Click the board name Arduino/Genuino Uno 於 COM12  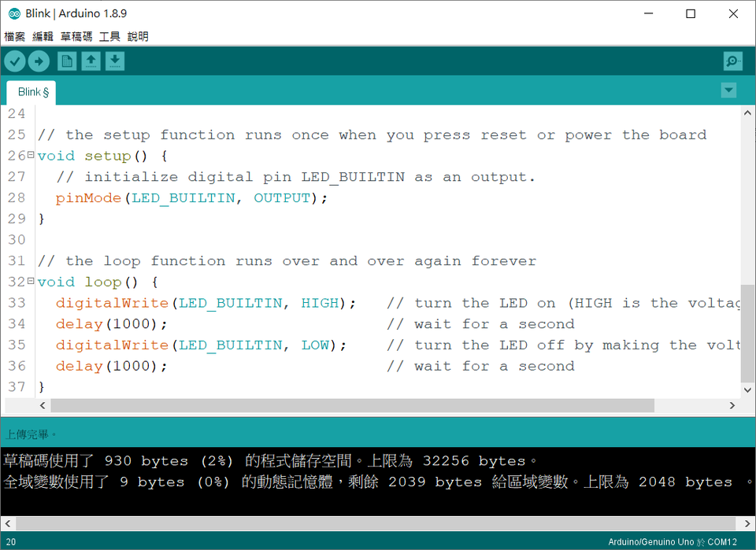(673, 541)
